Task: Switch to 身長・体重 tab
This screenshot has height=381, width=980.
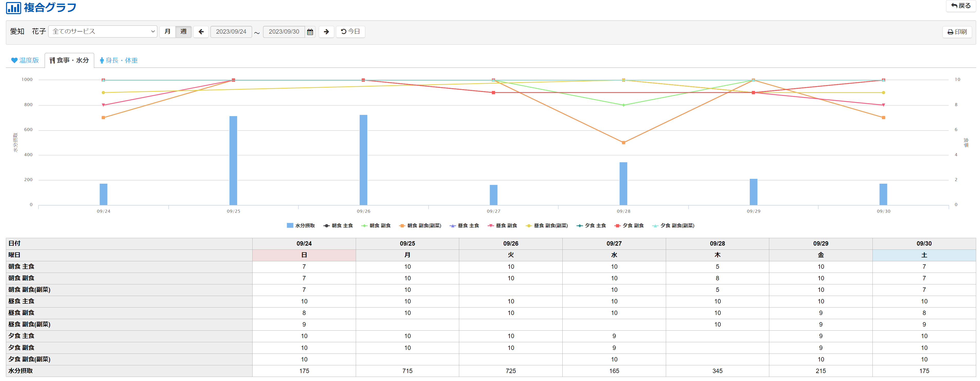Action: click(x=118, y=61)
